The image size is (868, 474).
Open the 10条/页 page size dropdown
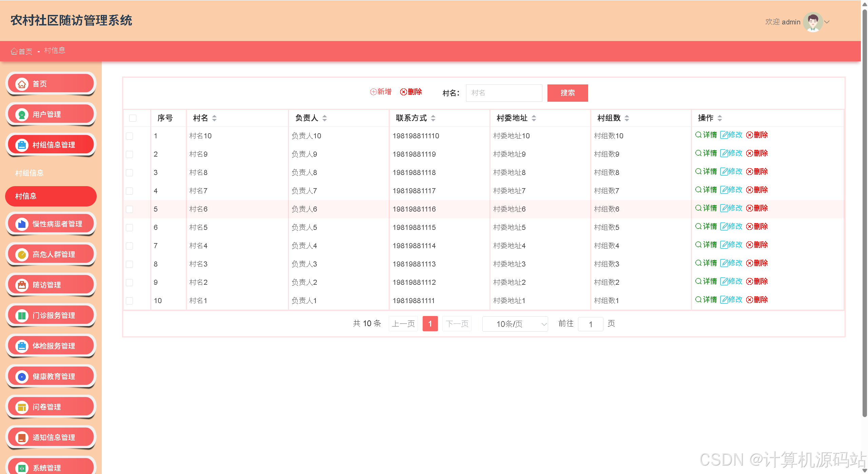point(515,324)
